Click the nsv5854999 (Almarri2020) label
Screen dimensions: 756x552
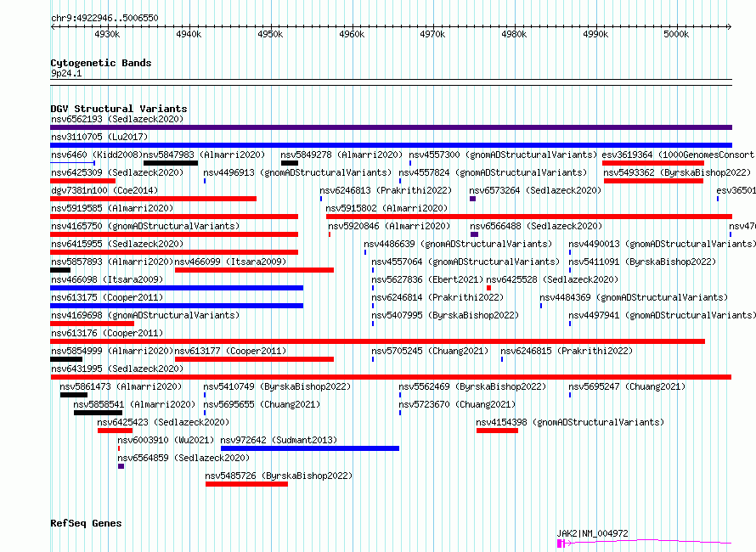point(112,351)
